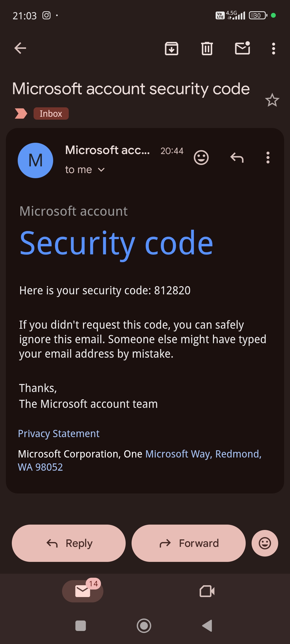Tap the reply arrow in message header
Viewport: 290px width, 644px height.
click(x=237, y=158)
